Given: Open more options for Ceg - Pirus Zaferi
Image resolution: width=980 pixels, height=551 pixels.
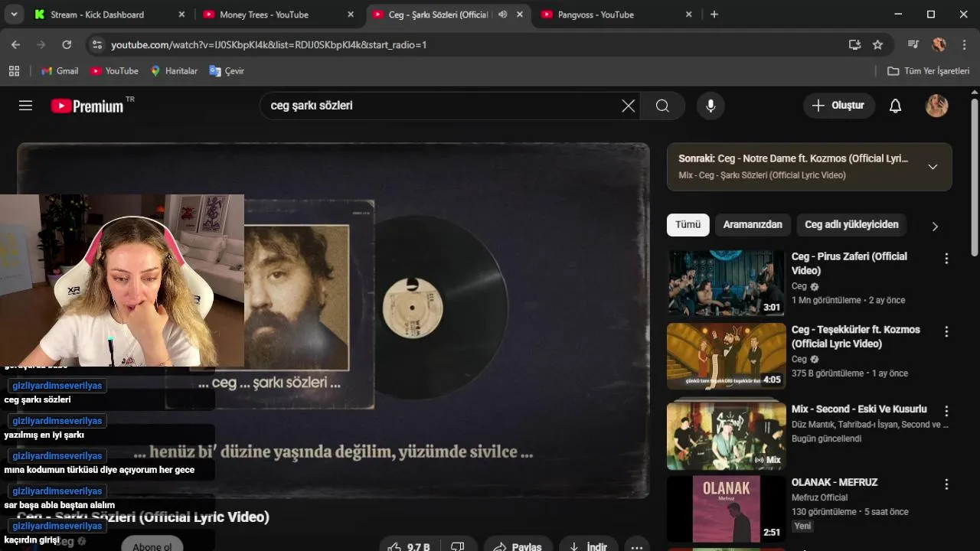Looking at the screenshot, I should pos(946,259).
